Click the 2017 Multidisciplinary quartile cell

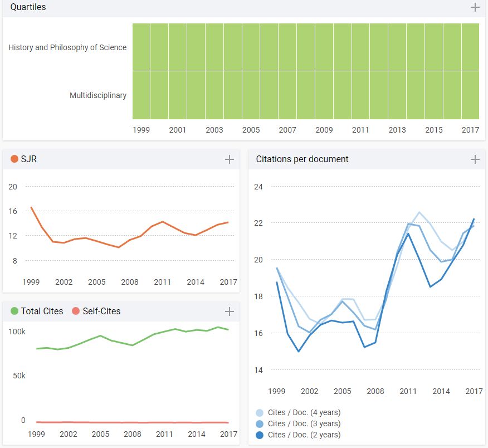point(470,95)
